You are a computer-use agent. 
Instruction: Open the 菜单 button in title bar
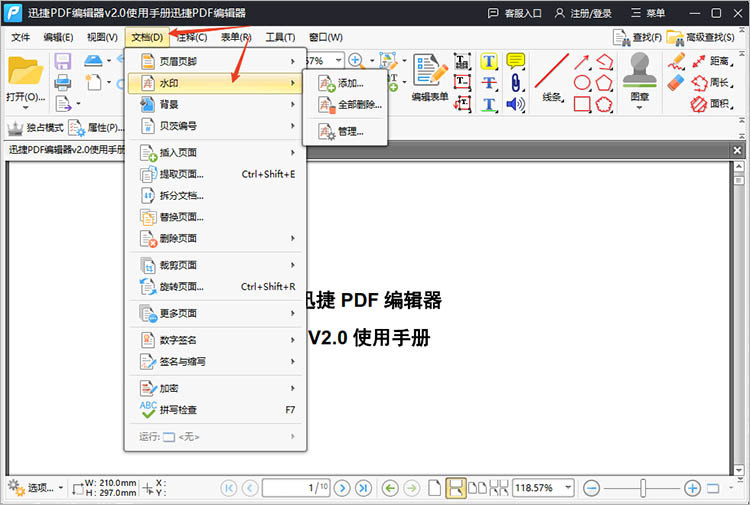pos(648,13)
